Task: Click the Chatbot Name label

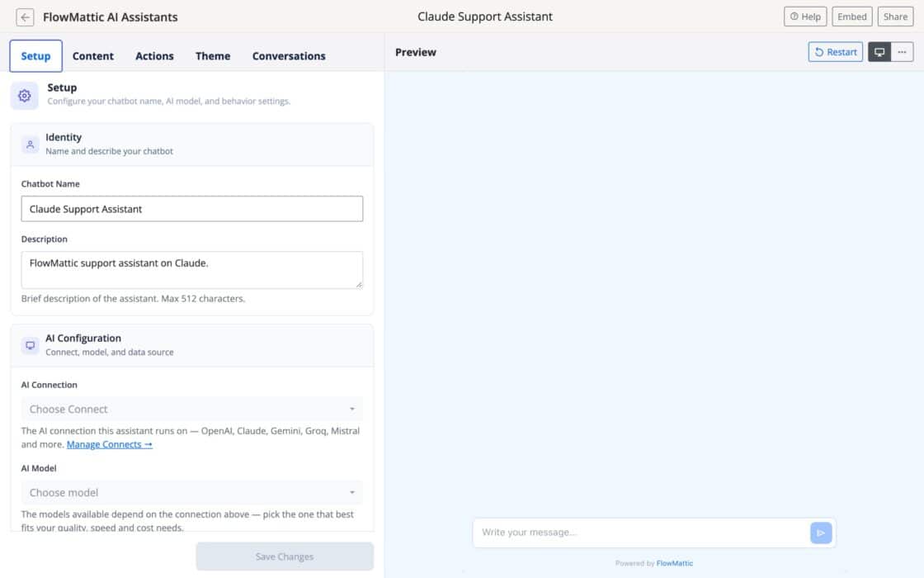Action: click(50, 184)
